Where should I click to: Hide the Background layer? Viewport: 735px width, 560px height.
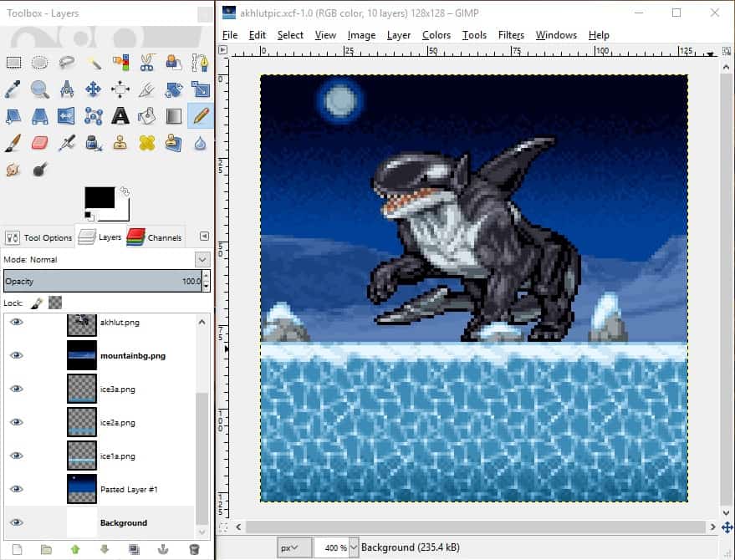tap(17, 522)
